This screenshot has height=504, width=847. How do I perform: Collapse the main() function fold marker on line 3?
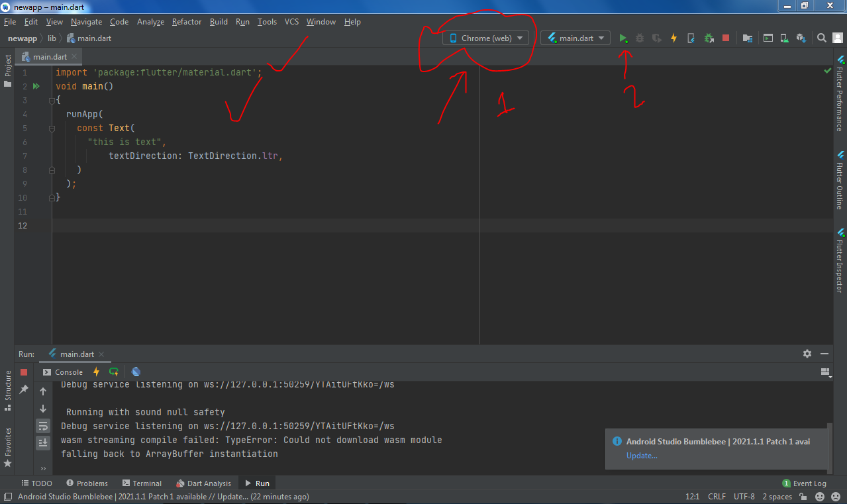pyautogui.click(x=52, y=100)
